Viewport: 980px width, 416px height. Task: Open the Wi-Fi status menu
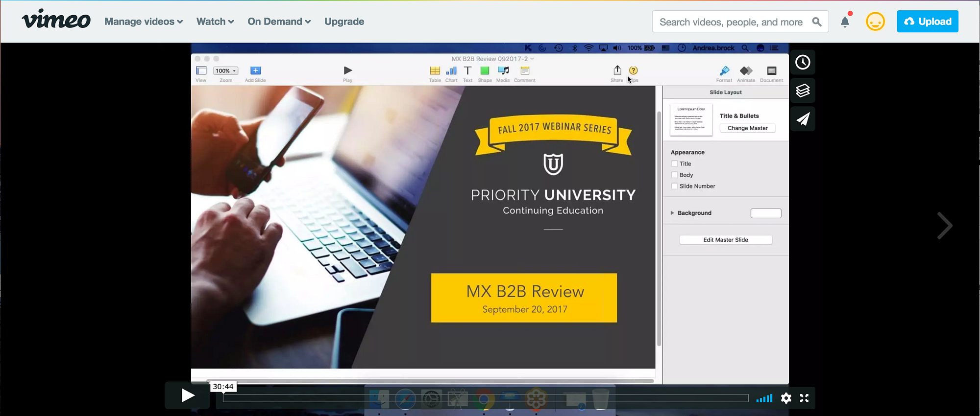[588, 48]
